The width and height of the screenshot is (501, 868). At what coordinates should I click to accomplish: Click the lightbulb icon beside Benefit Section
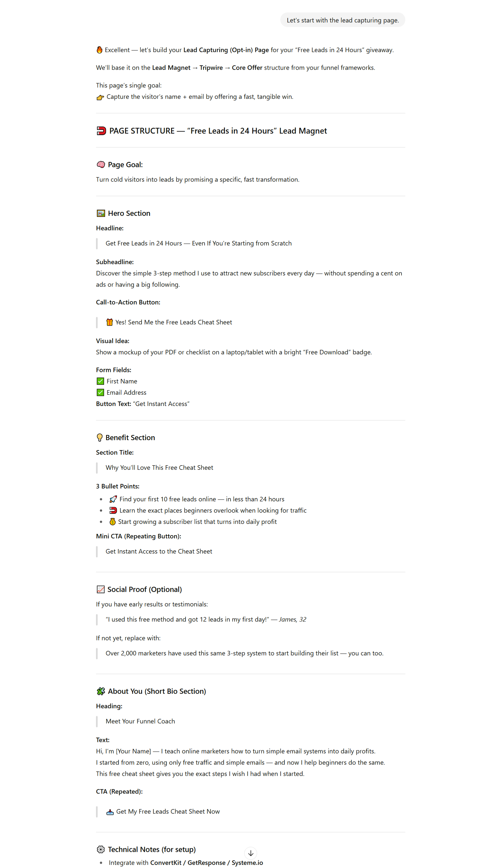coord(100,437)
